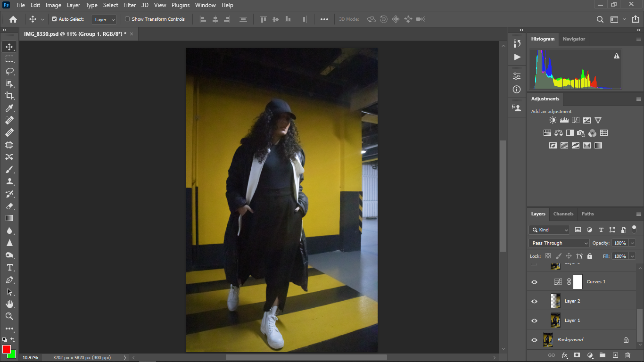Add a Levels adjustment

pos(564,120)
